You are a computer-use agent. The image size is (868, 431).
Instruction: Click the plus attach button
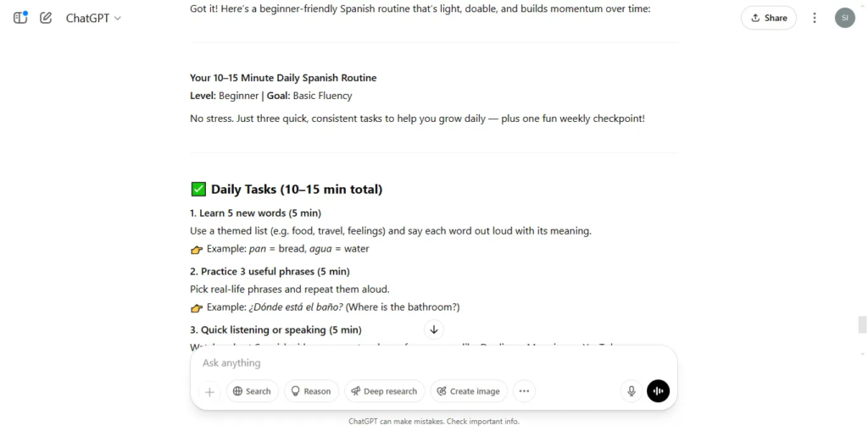(210, 392)
